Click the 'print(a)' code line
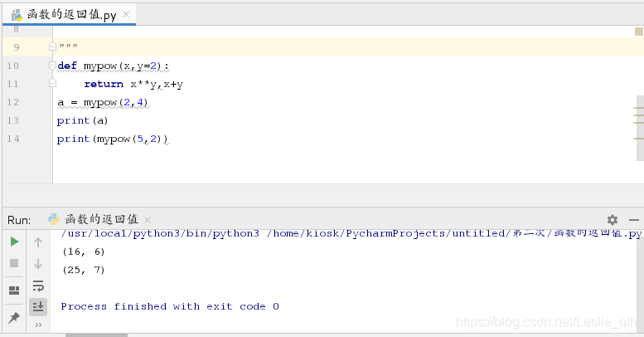 [82, 120]
